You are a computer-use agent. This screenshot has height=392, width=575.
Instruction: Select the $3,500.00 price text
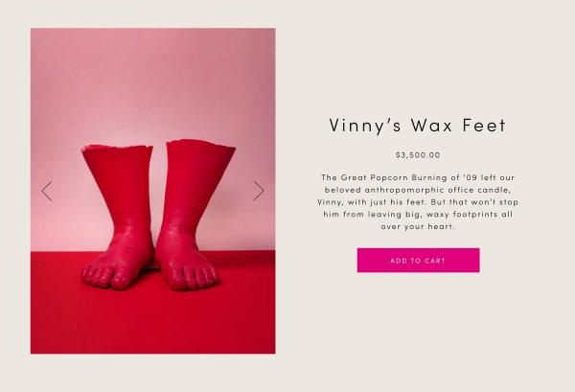[x=418, y=155]
